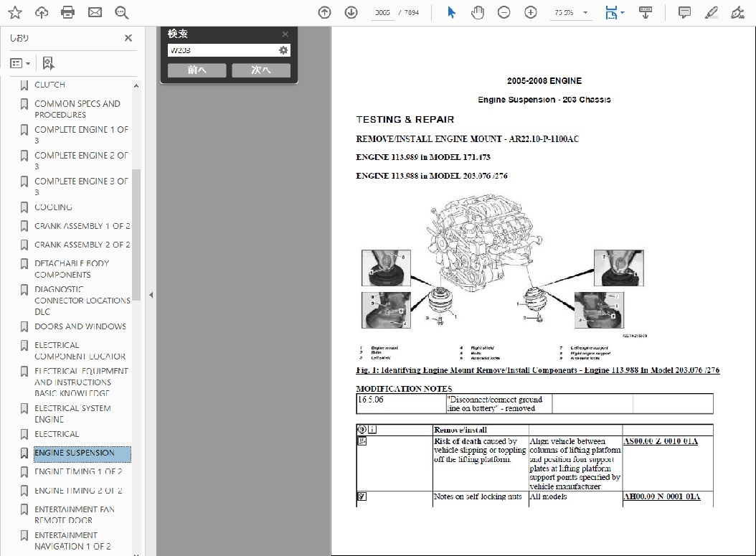Click '2005-2008 ENGINE' page title

544,81
